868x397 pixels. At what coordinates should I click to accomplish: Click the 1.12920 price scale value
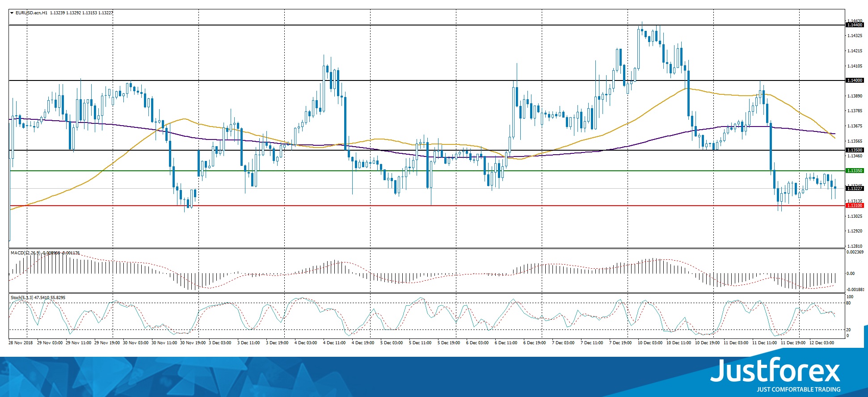click(x=855, y=231)
